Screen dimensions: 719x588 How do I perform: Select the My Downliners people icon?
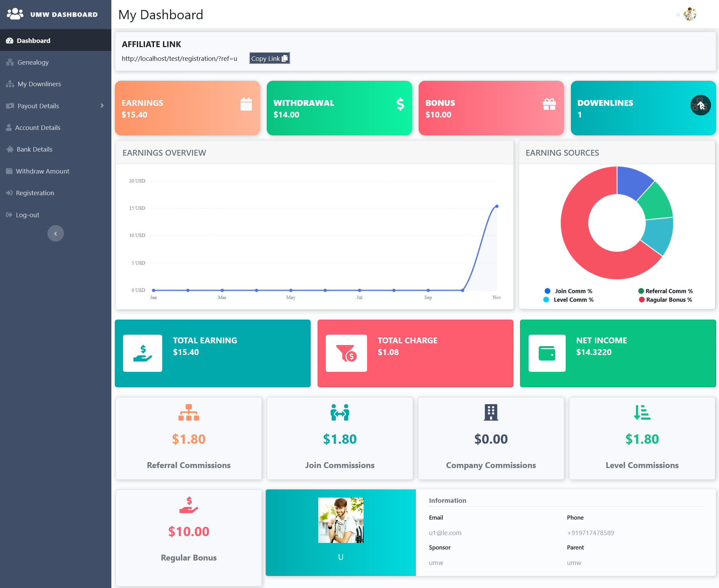click(x=10, y=84)
